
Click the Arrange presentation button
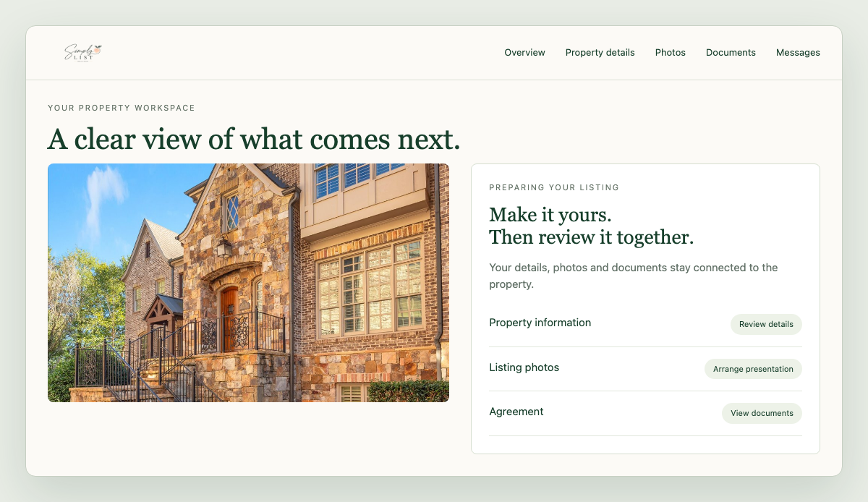pyautogui.click(x=753, y=369)
